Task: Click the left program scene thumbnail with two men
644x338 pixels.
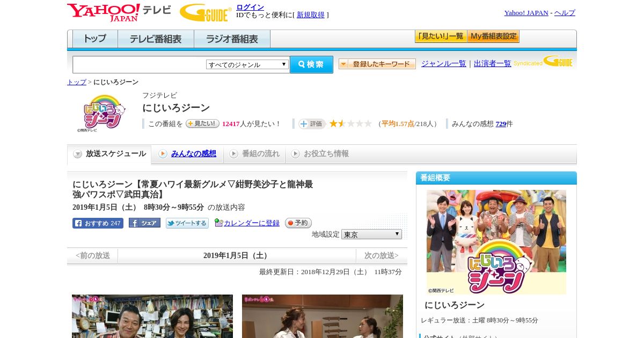Action: point(152,316)
